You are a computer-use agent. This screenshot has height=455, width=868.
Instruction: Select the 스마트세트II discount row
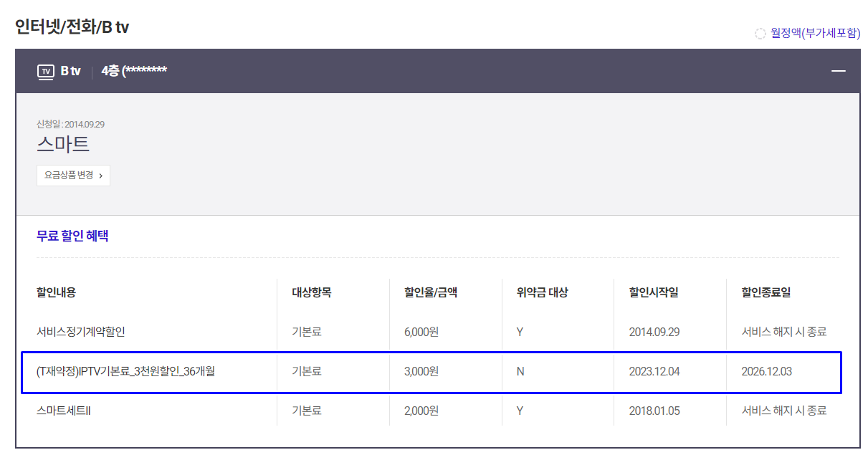click(64, 411)
